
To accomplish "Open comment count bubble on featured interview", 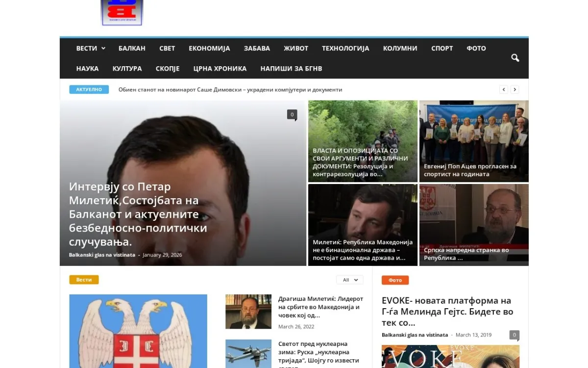I will pyautogui.click(x=292, y=115).
